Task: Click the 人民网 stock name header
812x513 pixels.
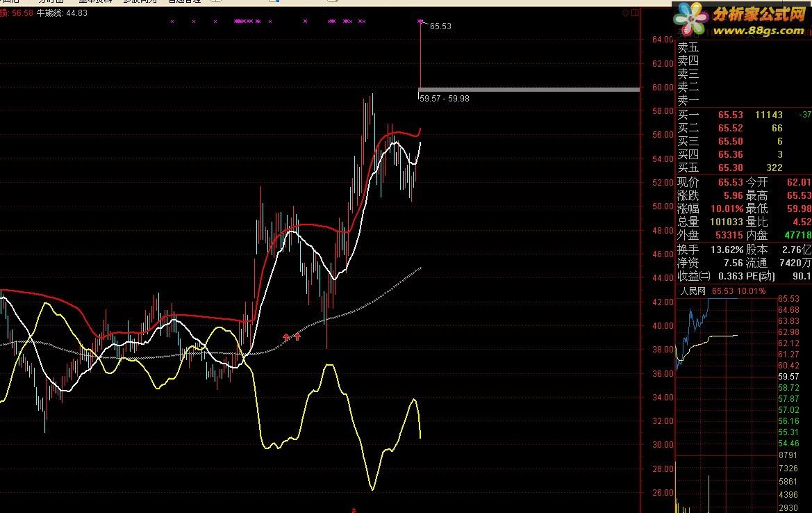Action: click(x=693, y=291)
